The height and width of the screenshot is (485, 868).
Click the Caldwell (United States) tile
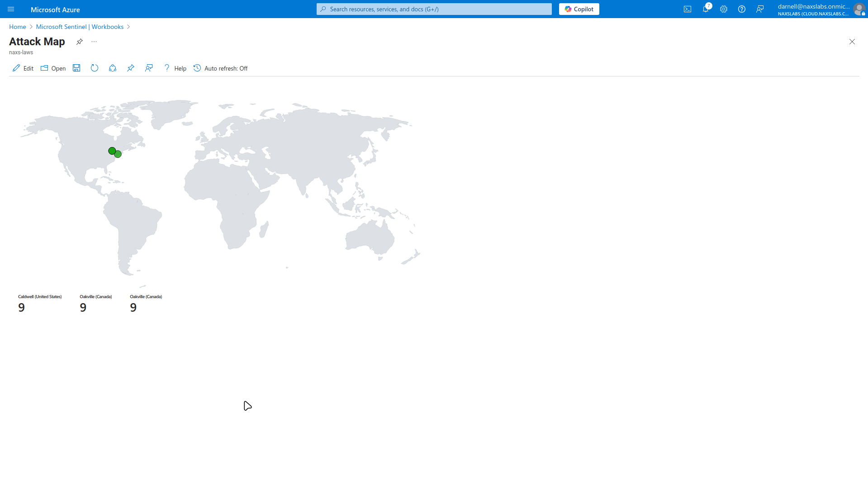[40, 304]
